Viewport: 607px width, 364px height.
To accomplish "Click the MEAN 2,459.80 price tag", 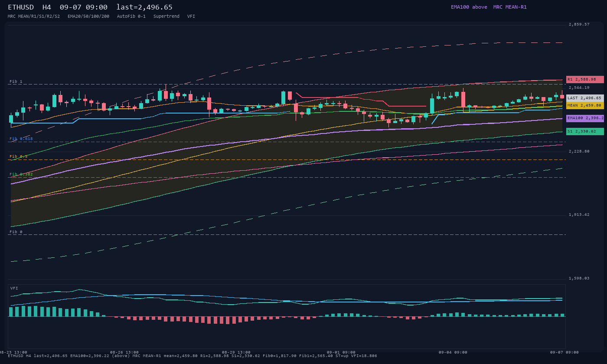I will point(585,105).
